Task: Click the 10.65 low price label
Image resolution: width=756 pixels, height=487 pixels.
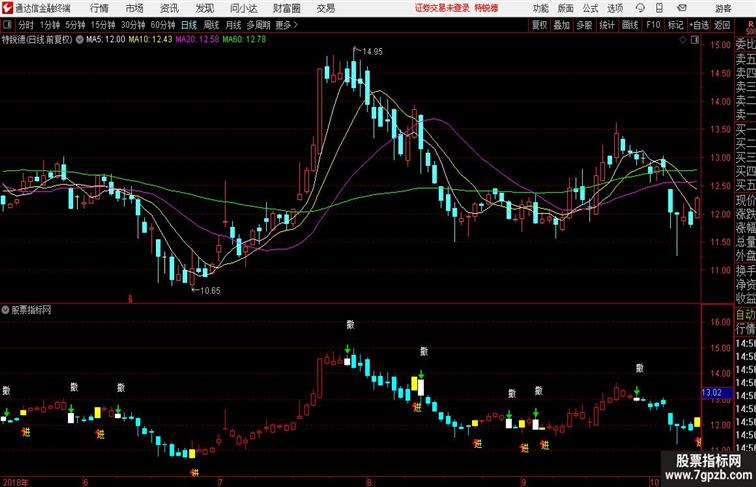Action: point(210,291)
